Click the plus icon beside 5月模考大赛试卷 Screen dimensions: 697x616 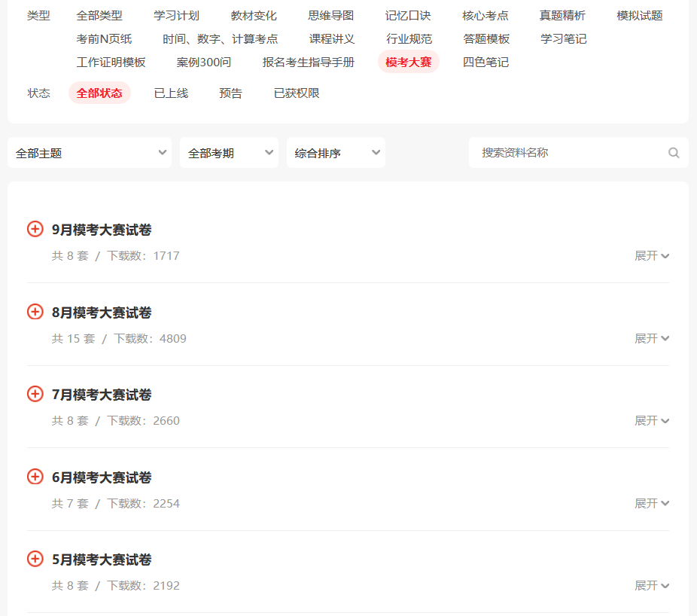point(35,559)
